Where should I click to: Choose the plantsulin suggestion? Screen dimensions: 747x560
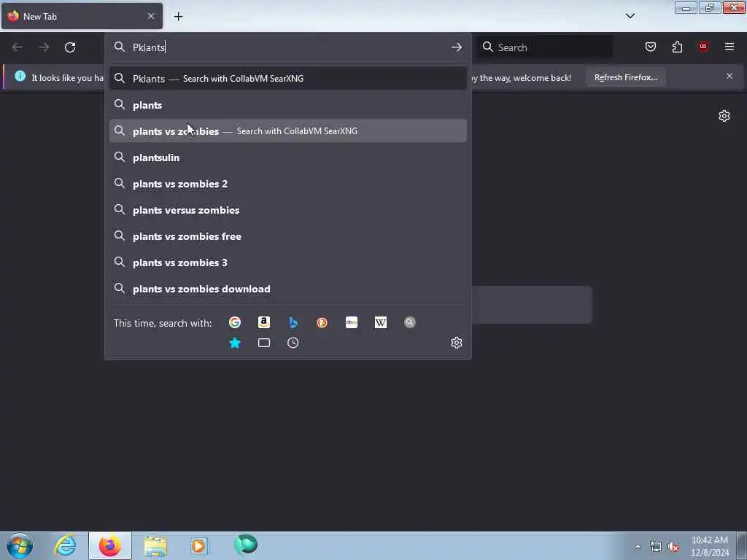pos(287,157)
